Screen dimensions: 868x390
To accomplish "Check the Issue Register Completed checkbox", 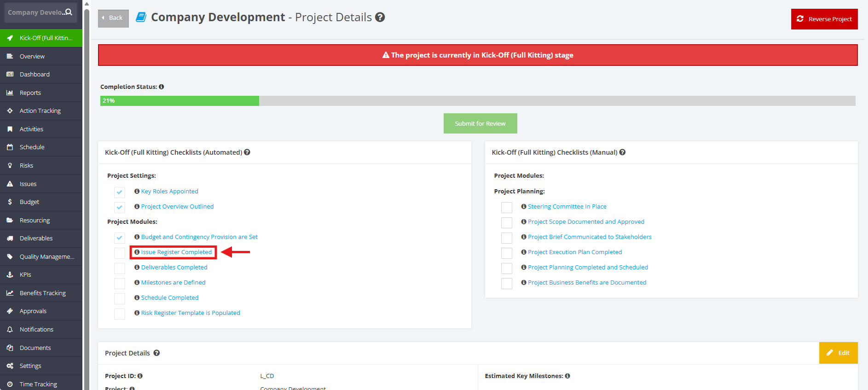I will tap(120, 253).
